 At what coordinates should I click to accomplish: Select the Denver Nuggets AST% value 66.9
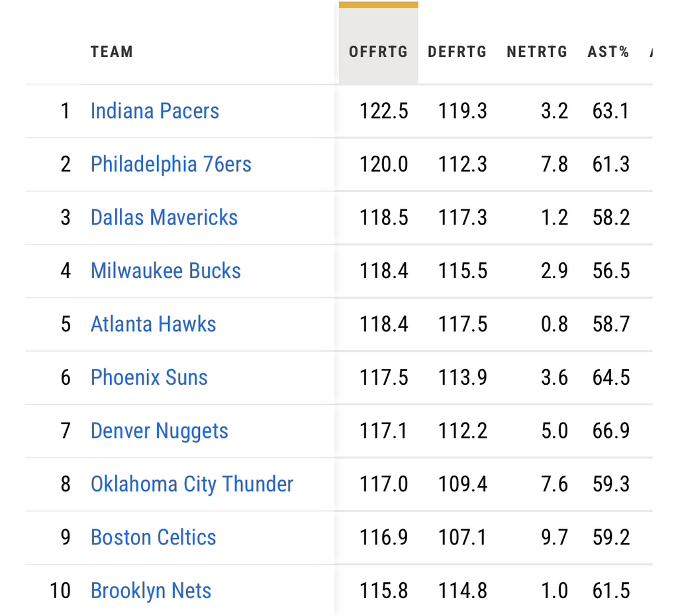tap(610, 431)
